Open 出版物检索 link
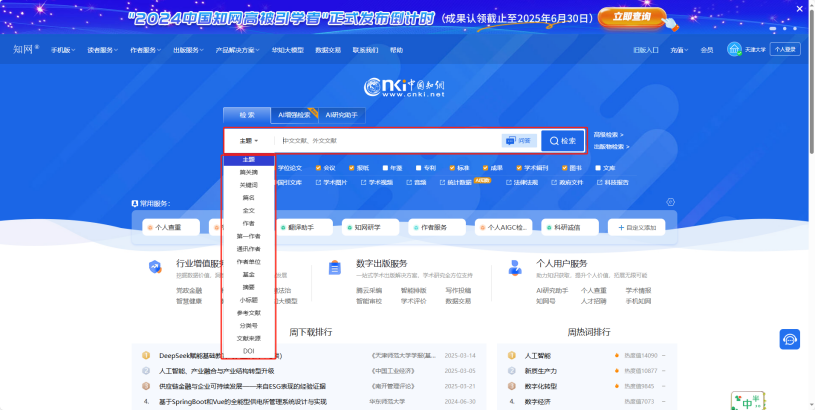The image size is (815, 410). pyautogui.click(x=611, y=147)
